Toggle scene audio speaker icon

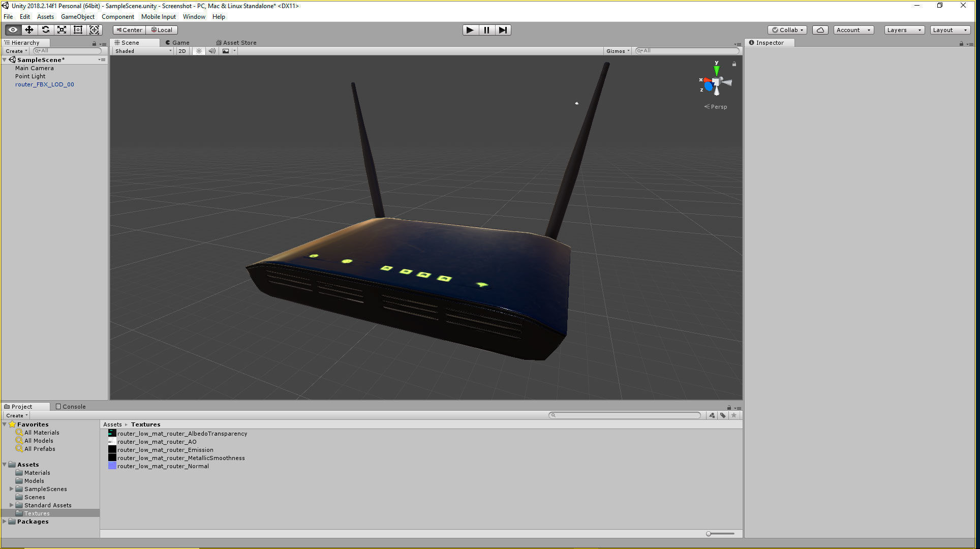point(212,51)
